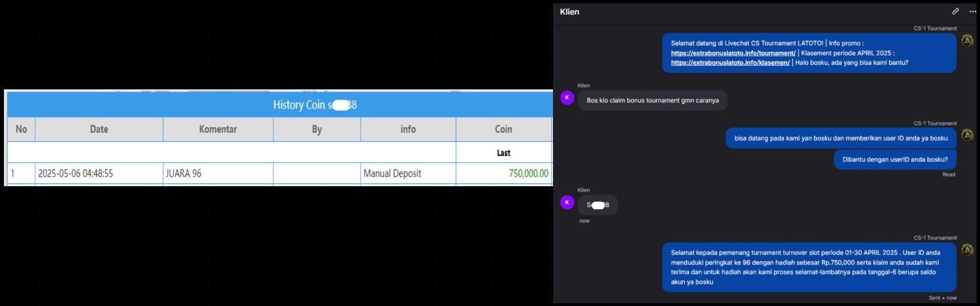
Task: Click the 'Selamat kepada pemenang turnament' message bubble
Action: click(x=809, y=267)
